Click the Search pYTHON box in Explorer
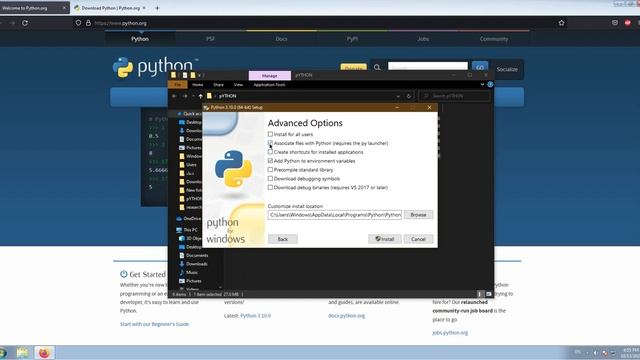Screen dimensions: 640x360 coord(454,96)
